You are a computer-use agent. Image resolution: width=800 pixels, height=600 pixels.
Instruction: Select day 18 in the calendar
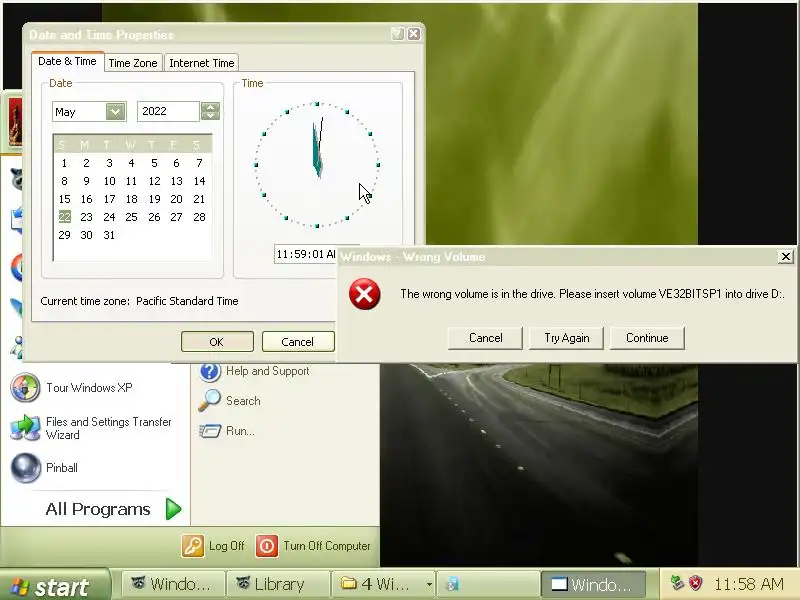click(x=132, y=199)
